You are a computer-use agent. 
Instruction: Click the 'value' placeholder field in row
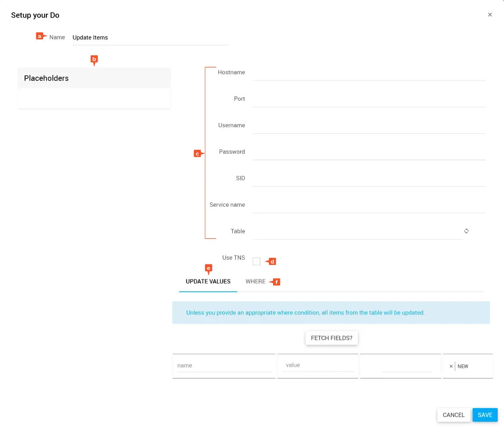coord(318,365)
